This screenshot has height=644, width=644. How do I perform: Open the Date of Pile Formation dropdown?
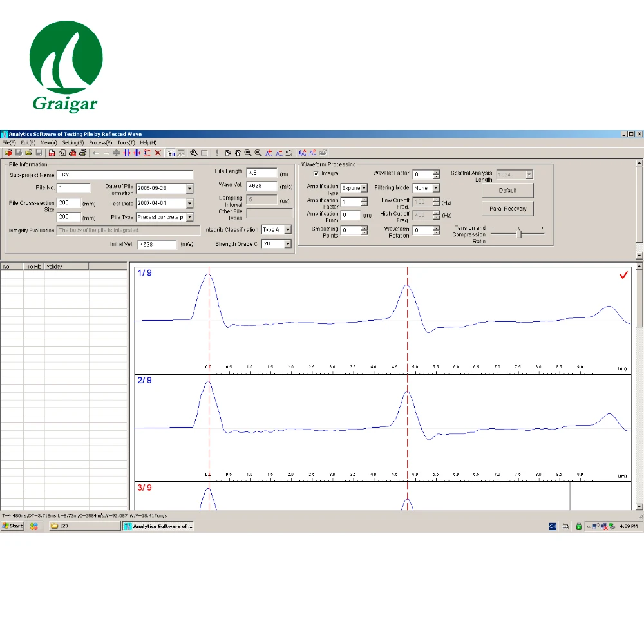click(x=189, y=189)
